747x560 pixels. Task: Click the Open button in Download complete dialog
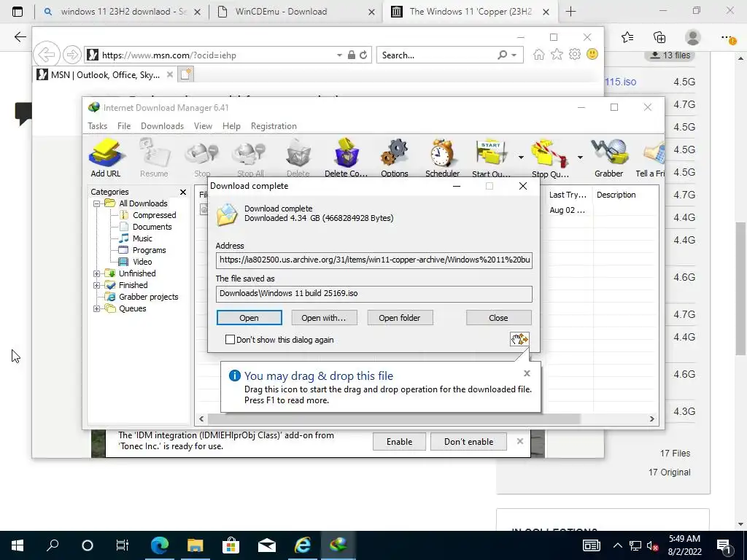pos(249,318)
